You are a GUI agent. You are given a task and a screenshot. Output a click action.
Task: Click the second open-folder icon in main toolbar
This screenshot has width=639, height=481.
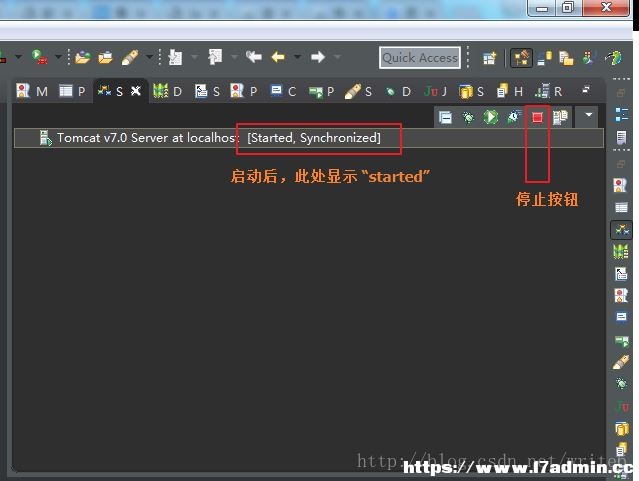(106, 57)
